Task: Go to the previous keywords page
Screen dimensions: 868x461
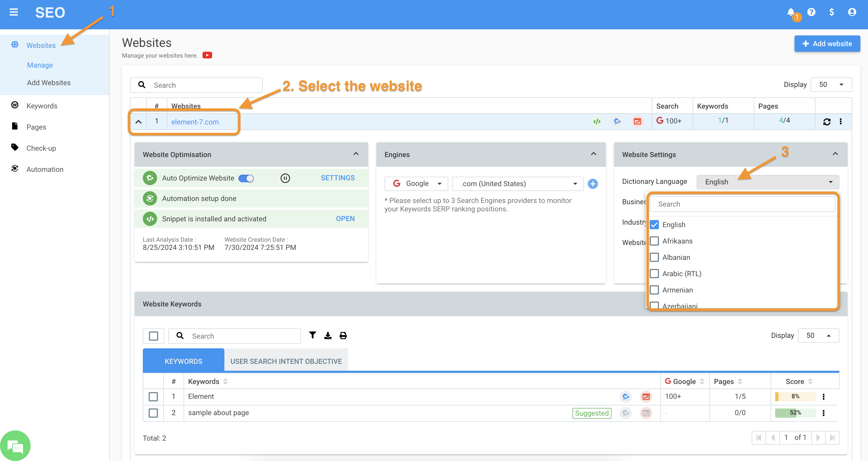Action: [x=773, y=438]
